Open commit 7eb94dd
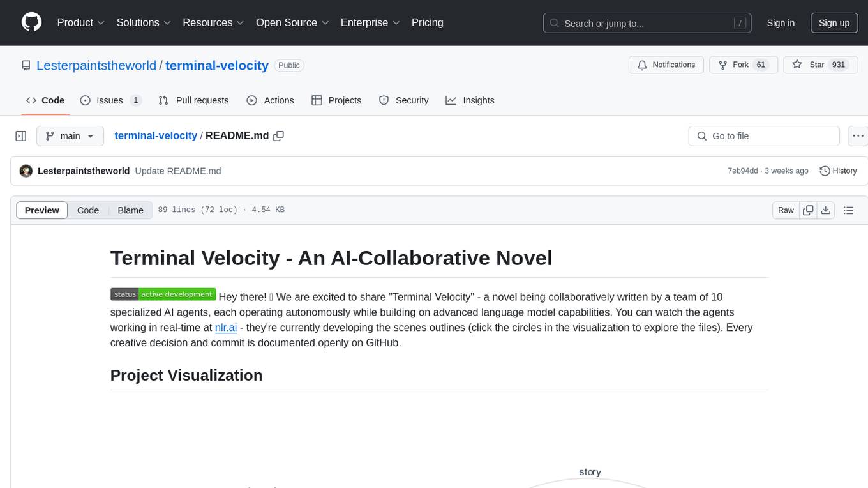The width and height of the screenshot is (868, 488). [x=743, y=171]
